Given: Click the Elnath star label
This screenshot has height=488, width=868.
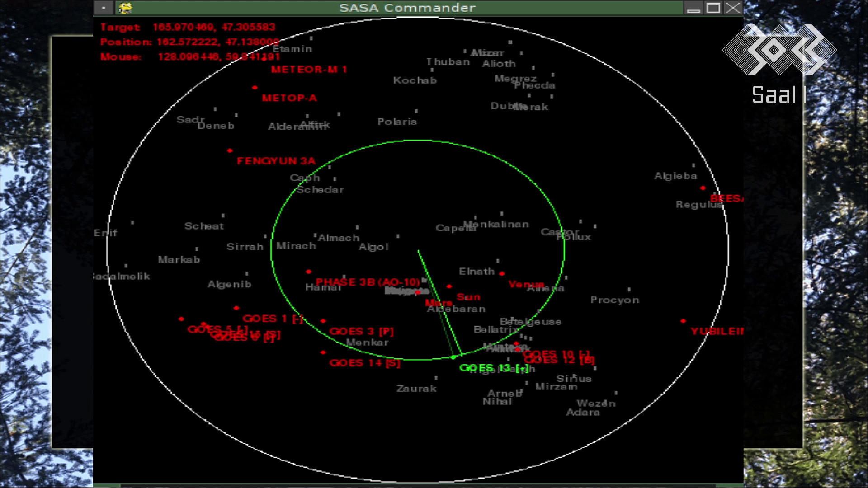Looking at the screenshot, I should (x=476, y=272).
